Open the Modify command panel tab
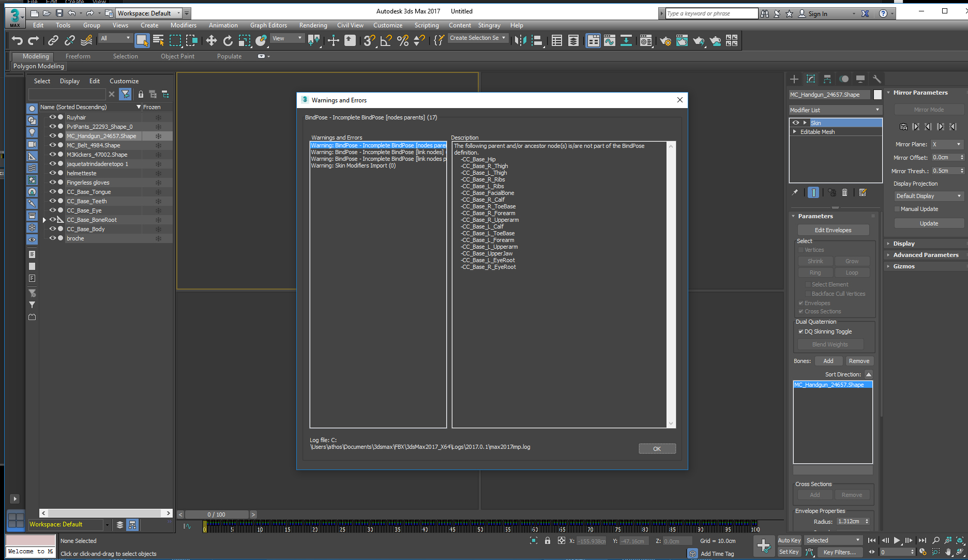 811,79
